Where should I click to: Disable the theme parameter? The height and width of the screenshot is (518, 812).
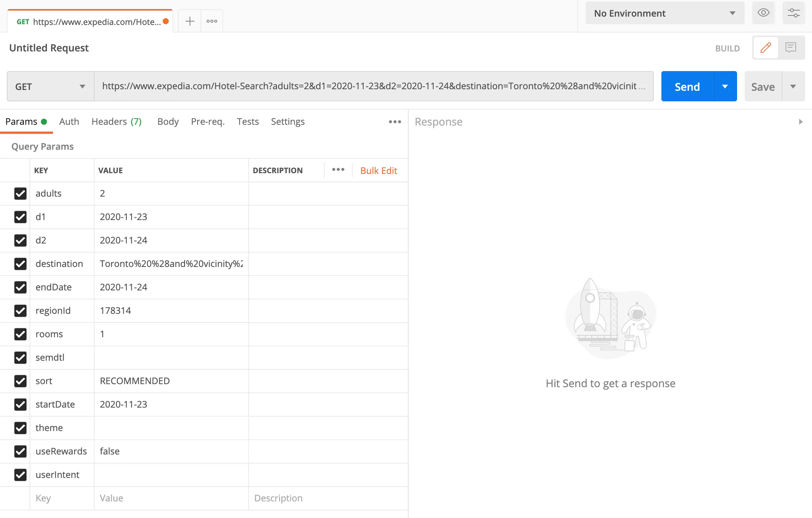[x=20, y=428]
